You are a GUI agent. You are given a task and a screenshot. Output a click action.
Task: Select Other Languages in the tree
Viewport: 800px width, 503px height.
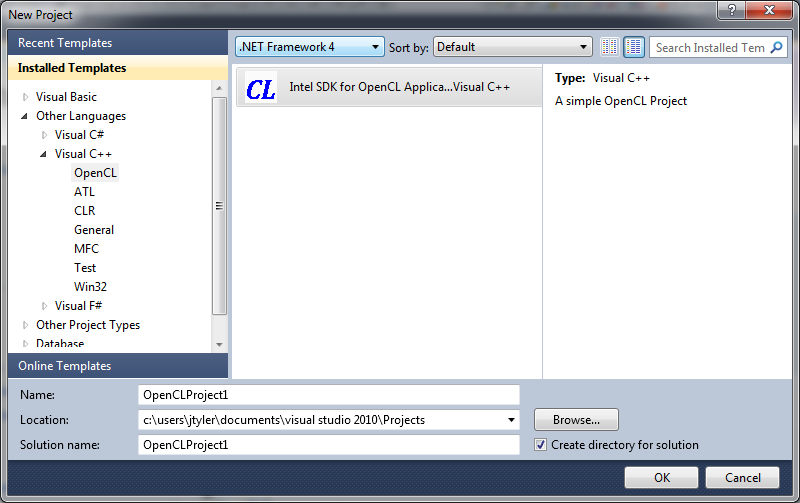pos(81,116)
